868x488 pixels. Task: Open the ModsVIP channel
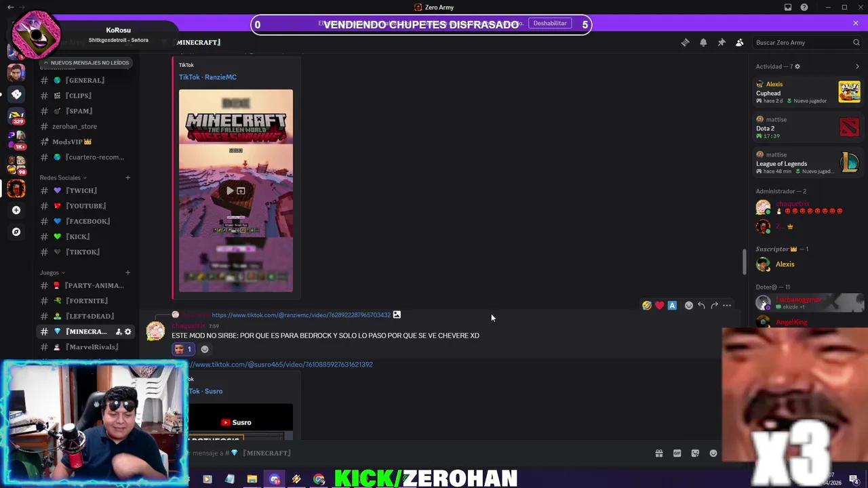85,142
